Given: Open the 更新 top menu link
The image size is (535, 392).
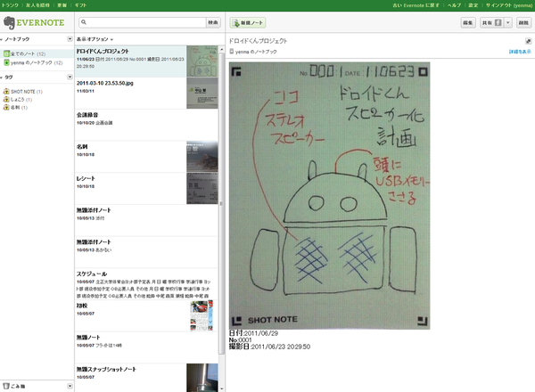Looking at the screenshot, I should click(x=62, y=5).
